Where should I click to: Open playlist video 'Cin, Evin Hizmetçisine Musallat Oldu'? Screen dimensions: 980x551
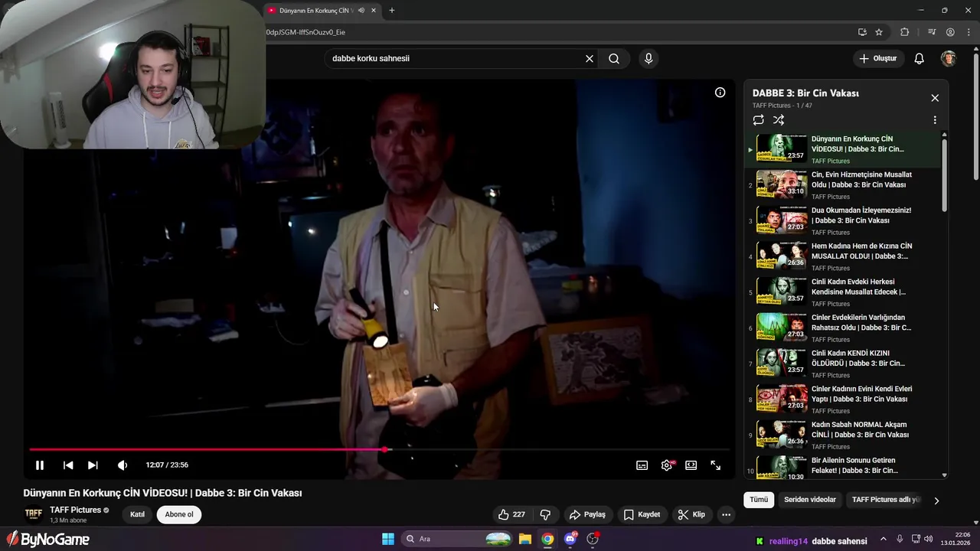843,184
